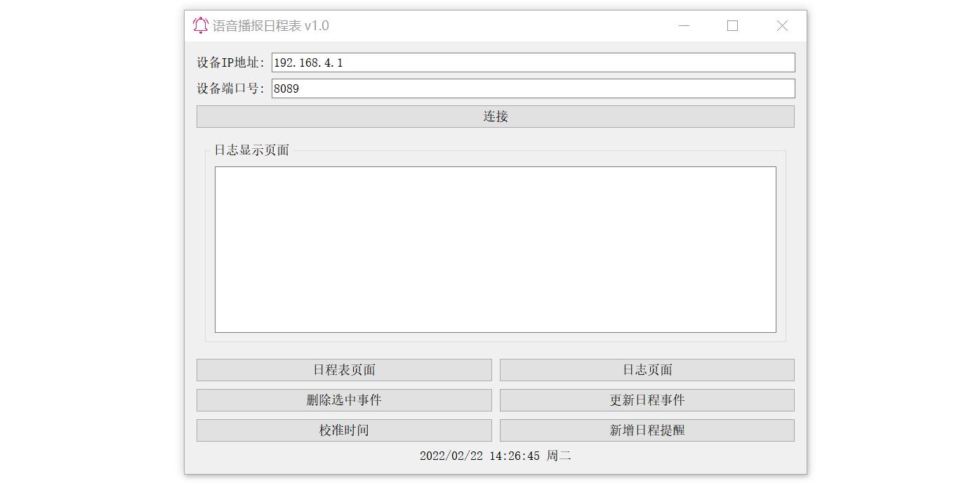Click the 日志显示页面 group label
Viewport: 980px width, 495px height.
pyautogui.click(x=251, y=150)
